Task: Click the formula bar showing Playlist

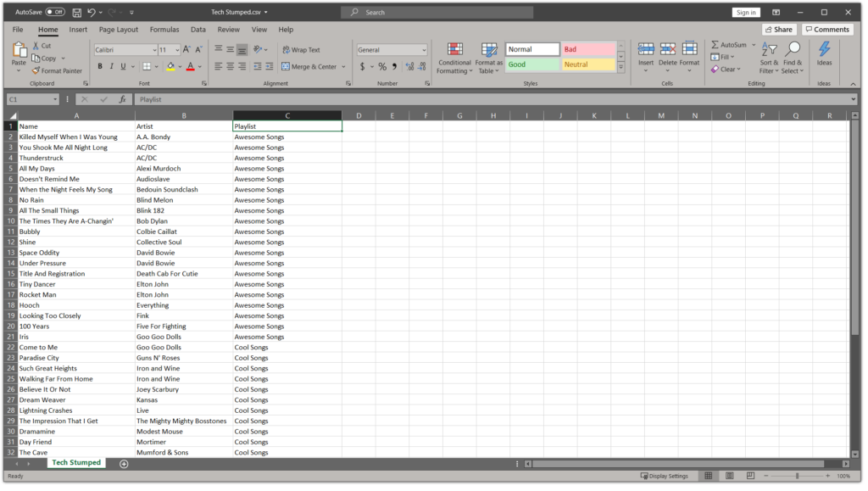Action: click(492, 99)
